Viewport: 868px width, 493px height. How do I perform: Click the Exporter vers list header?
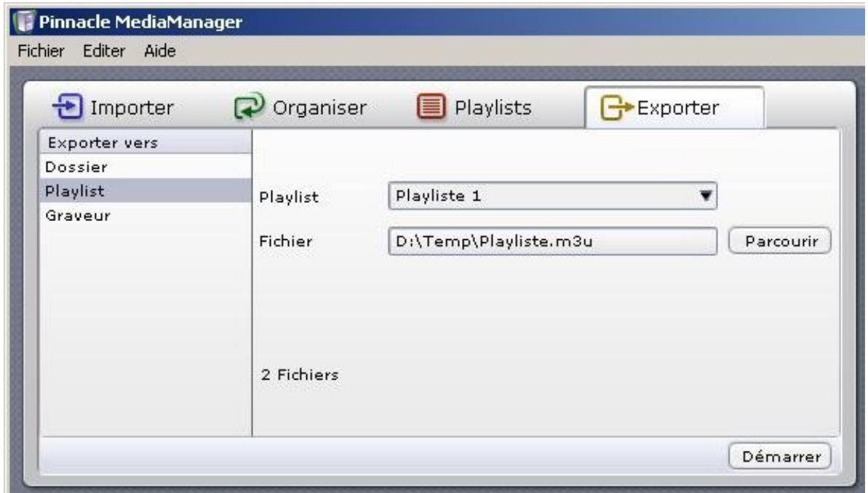coord(146,143)
